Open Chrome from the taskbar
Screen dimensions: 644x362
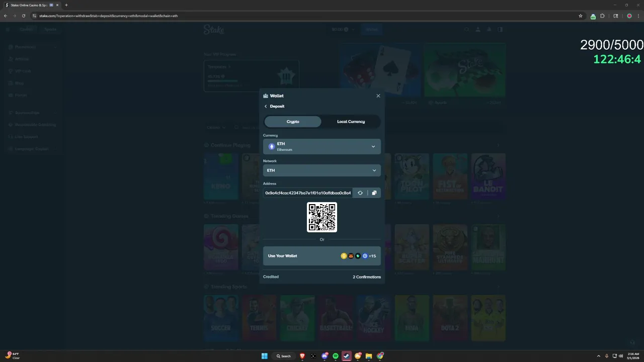point(380,356)
